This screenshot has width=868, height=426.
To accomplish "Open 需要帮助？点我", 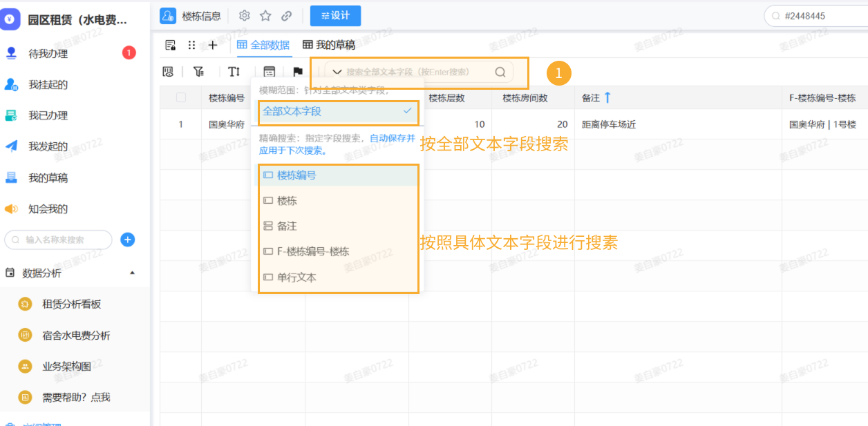I will click(76, 397).
